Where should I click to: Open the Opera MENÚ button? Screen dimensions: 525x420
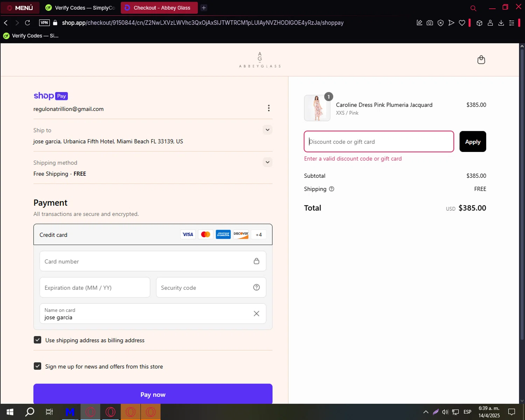point(20,8)
